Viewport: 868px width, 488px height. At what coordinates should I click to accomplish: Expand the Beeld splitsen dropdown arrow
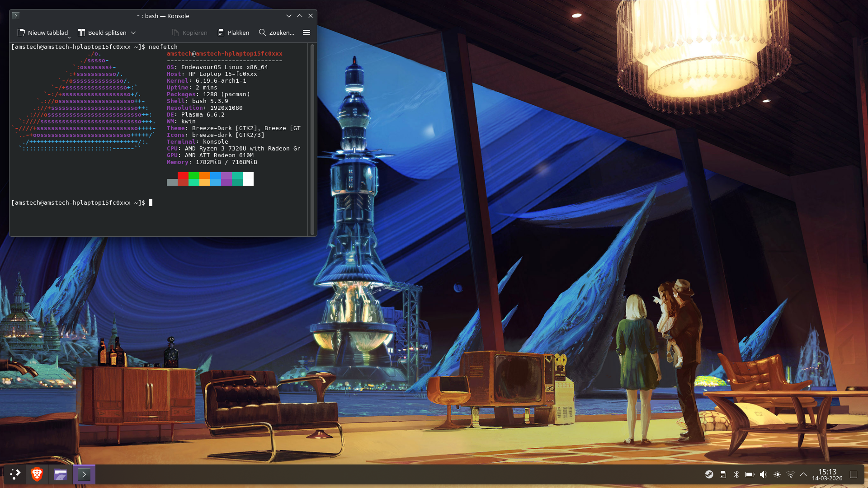click(x=133, y=33)
